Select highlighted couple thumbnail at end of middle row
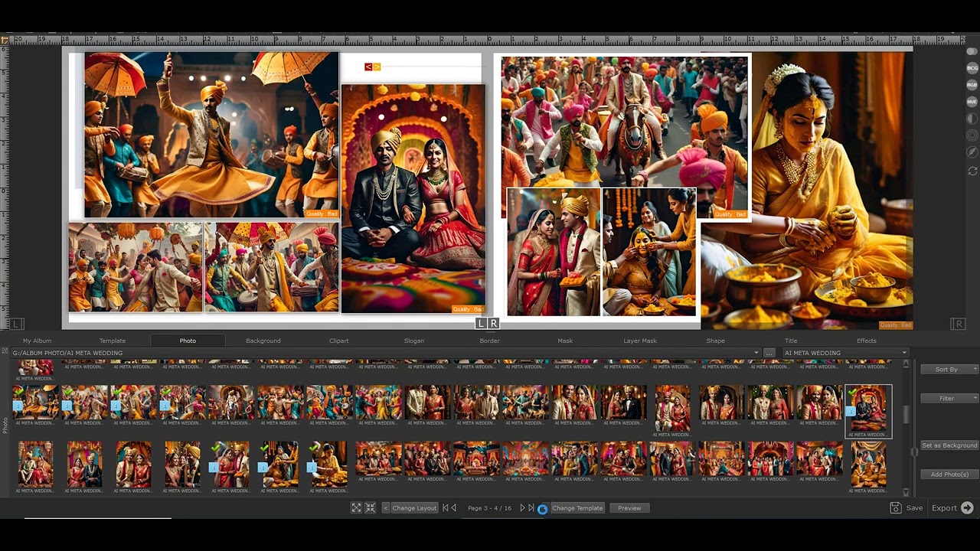Screen dimensions: 980x551 click(868, 411)
